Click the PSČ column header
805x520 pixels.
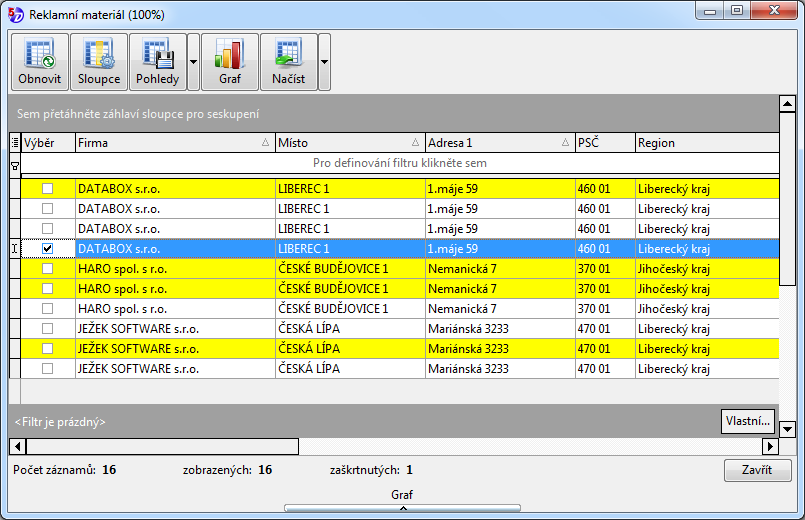pos(605,143)
